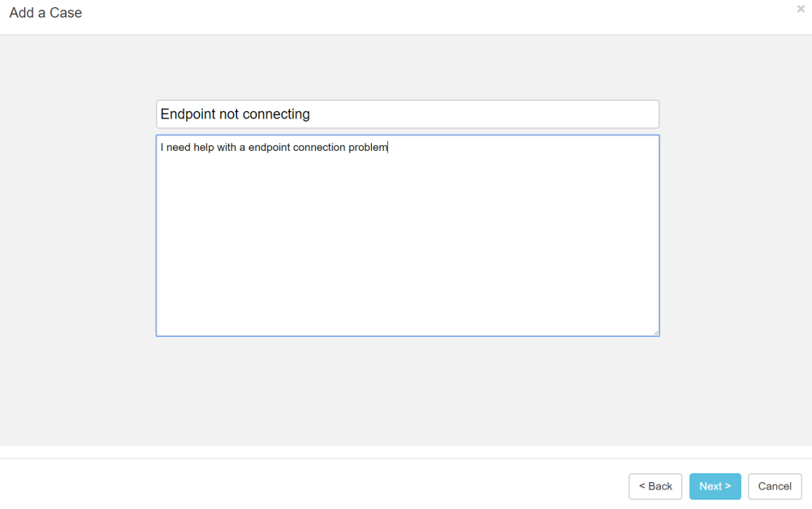Viewport: 812px width, 509px height.
Task: Click the 'Add a Case' dialog heading
Action: click(45, 13)
